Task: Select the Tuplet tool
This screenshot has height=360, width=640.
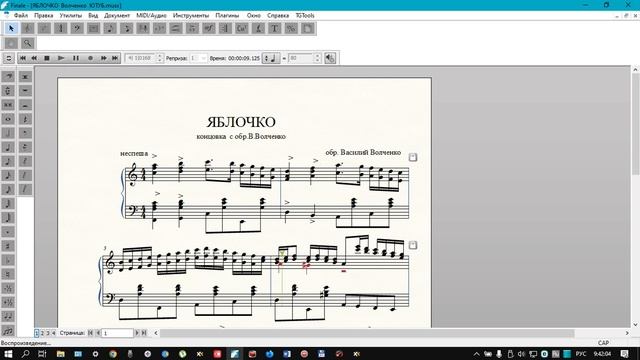Action: coord(159,28)
